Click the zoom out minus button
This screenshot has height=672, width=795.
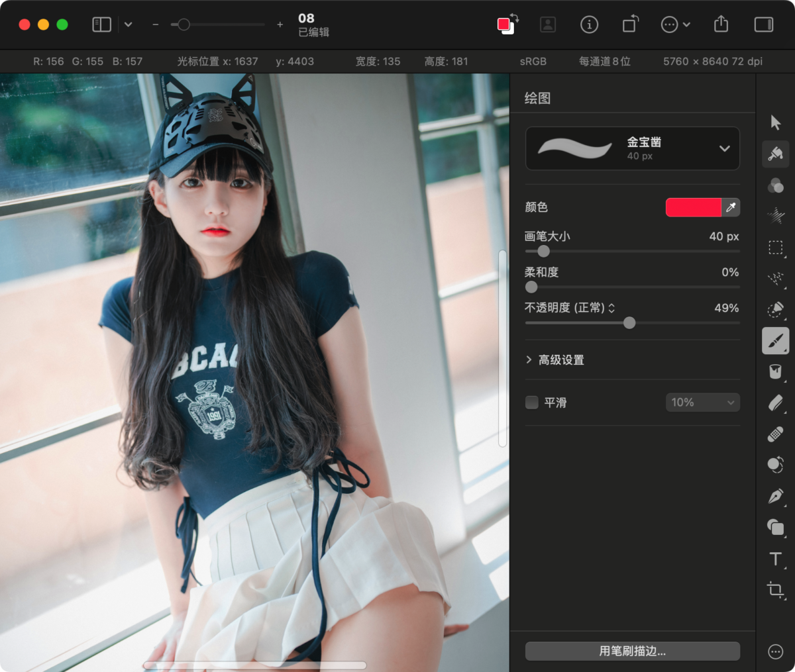coord(155,24)
